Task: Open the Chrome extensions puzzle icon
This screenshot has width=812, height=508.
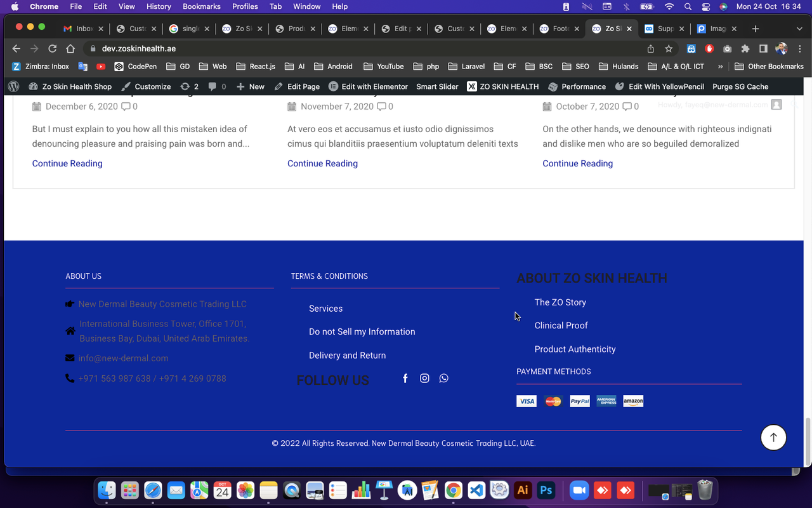Action: [x=745, y=48]
